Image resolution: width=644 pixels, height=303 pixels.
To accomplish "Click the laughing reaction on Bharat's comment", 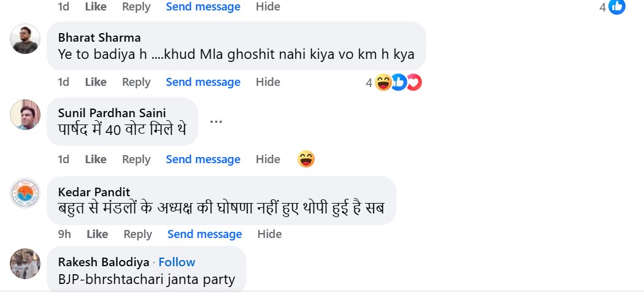I will 383,82.
